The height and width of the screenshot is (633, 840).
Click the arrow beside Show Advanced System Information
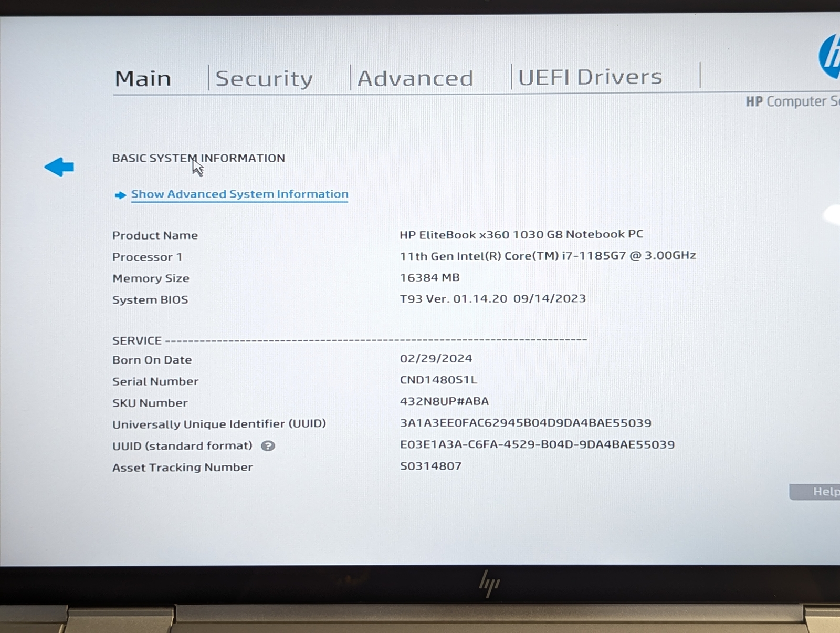click(x=120, y=195)
